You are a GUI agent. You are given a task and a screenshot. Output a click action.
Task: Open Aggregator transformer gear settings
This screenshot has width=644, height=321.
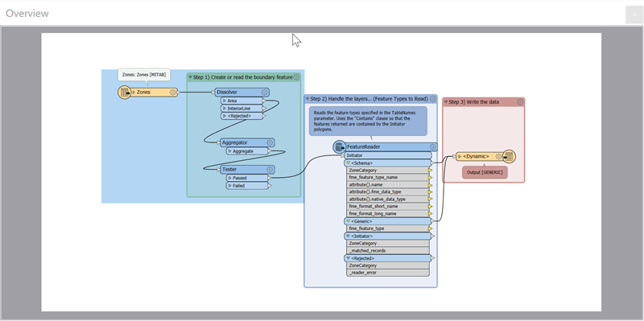point(270,142)
